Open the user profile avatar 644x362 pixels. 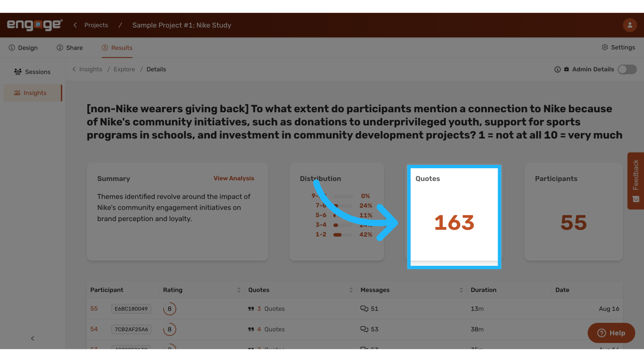pos(630,25)
